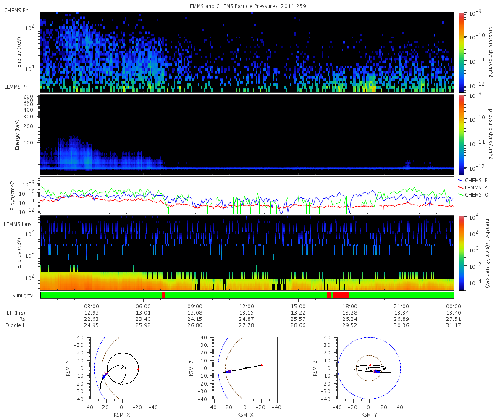Select the 'LT (hrs)' row header
This screenshot has width=504, height=420.
click(x=16, y=313)
